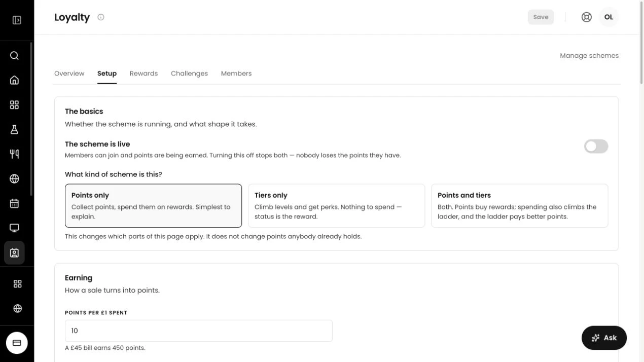Click the Save button
The height and width of the screenshot is (362, 644).
(x=541, y=17)
